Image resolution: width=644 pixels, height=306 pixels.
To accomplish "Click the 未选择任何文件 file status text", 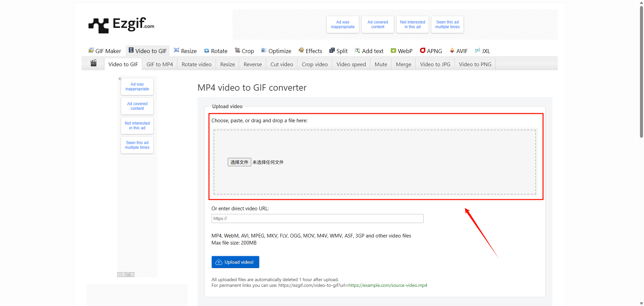I will click(268, 162).
